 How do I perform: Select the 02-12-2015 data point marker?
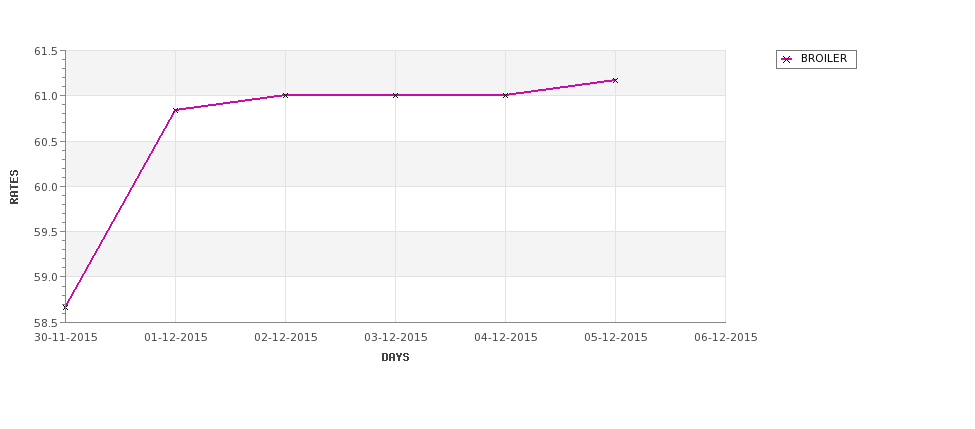[285, 95]
